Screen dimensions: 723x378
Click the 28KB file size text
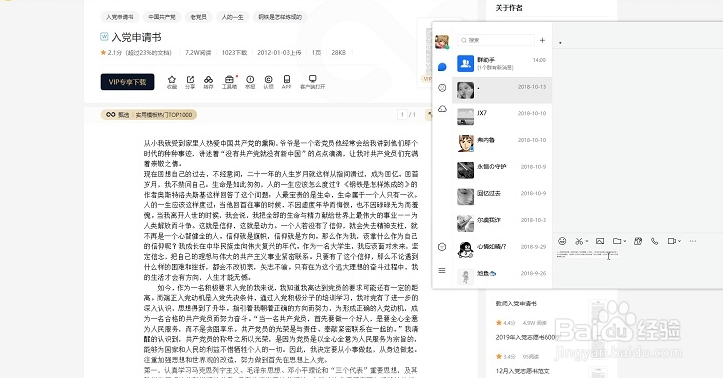(x=338, y=53)
